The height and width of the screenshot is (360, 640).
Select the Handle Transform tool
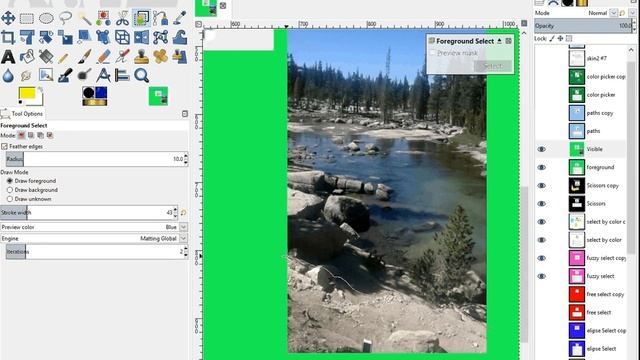click(103, 37)
